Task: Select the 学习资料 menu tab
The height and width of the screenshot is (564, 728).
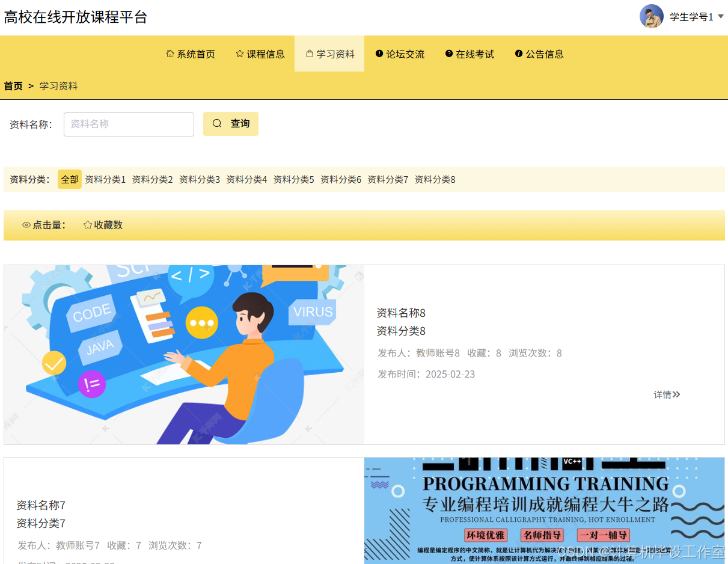Action: [x=329, y=54]
